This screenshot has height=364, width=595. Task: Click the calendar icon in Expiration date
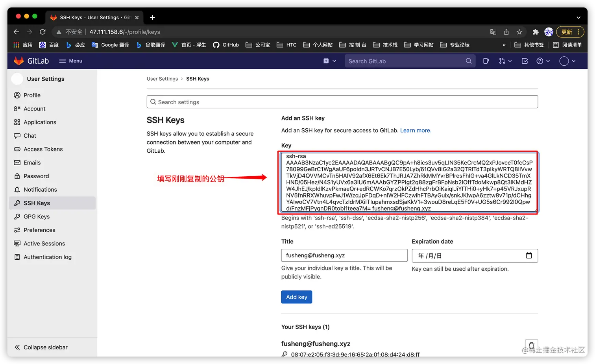529,255
